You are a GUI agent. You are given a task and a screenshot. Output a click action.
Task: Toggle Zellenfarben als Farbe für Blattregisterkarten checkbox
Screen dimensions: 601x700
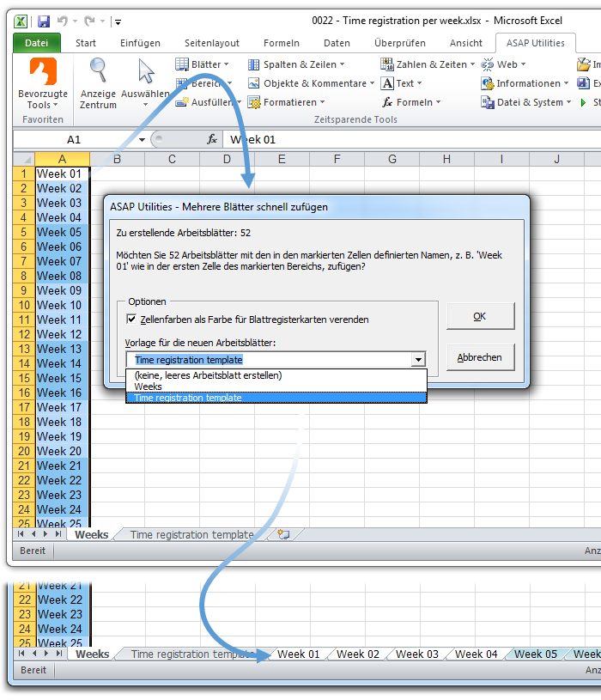131,320
